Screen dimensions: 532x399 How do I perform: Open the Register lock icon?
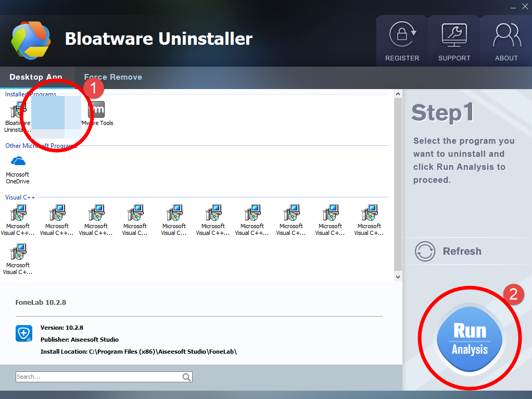click(x=402, y=34)
